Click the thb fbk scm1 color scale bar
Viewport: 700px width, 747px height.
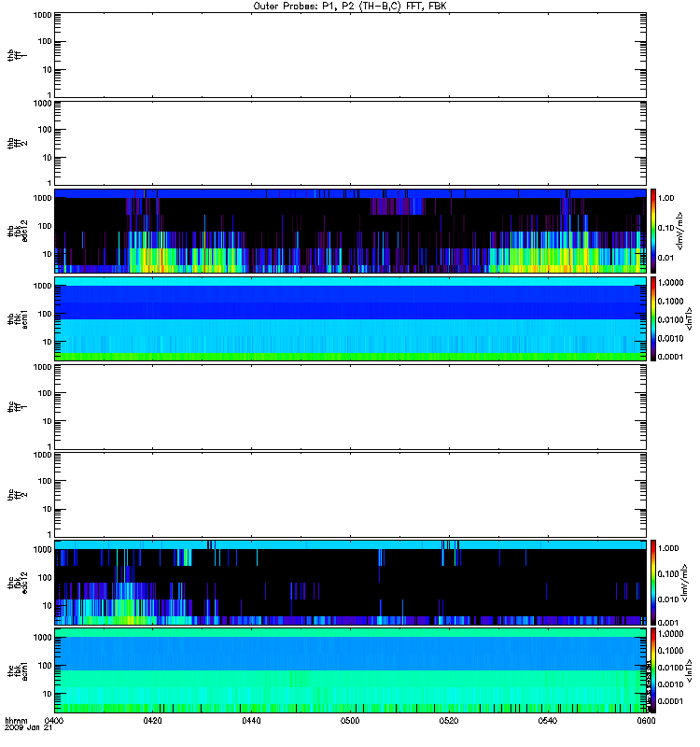pos(653,318)
